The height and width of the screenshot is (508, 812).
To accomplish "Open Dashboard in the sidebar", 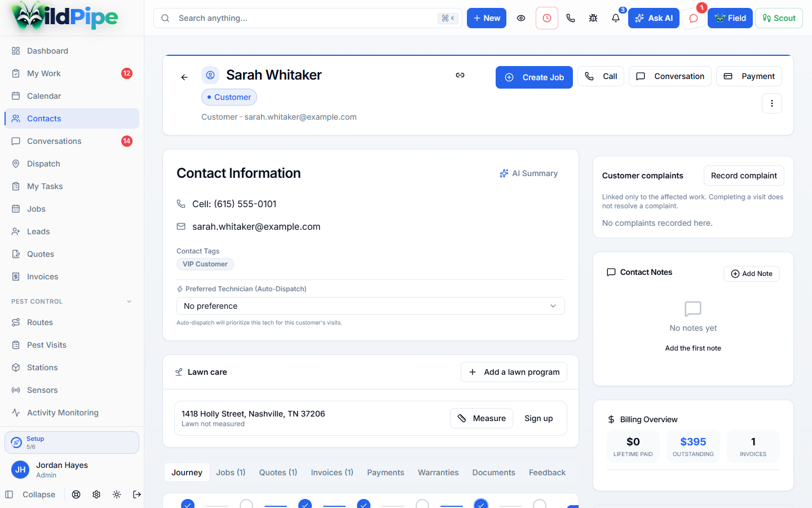I will tap(72, 51).
